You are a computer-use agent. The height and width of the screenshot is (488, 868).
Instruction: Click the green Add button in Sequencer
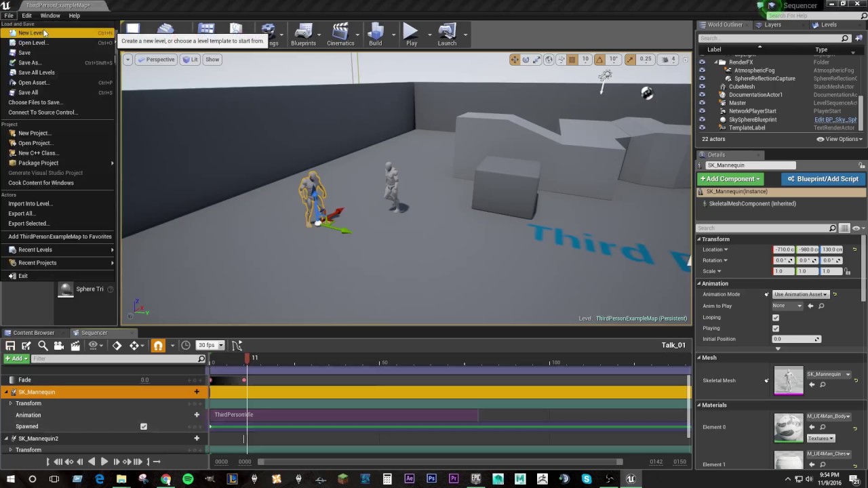pos(16,359)
